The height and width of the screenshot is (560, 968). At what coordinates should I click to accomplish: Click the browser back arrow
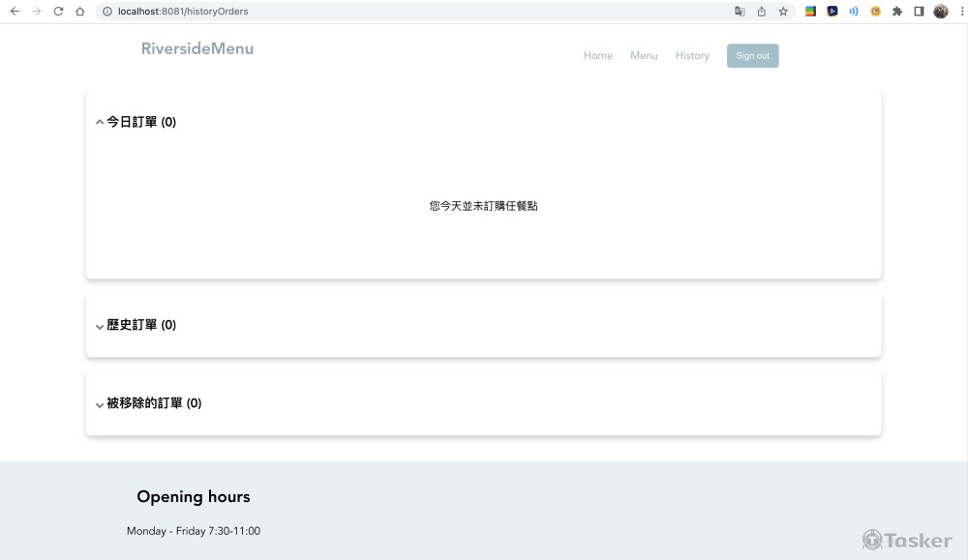[14, 12]
